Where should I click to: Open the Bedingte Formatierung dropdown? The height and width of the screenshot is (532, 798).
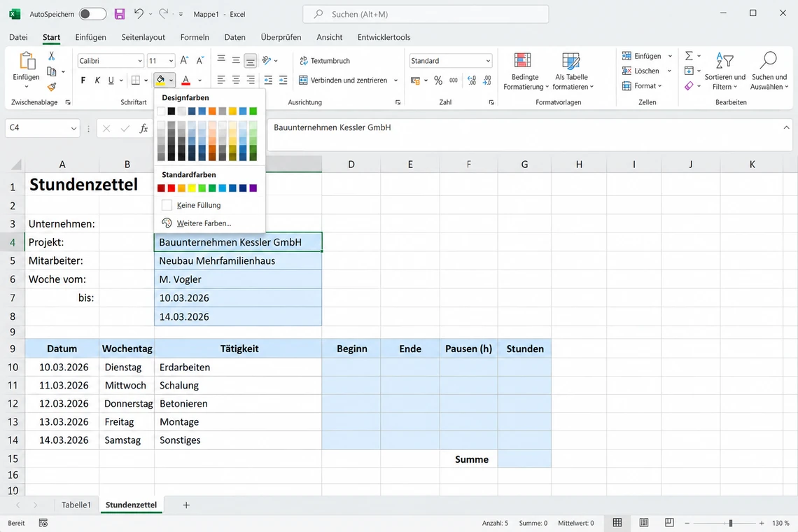[526, 71]
